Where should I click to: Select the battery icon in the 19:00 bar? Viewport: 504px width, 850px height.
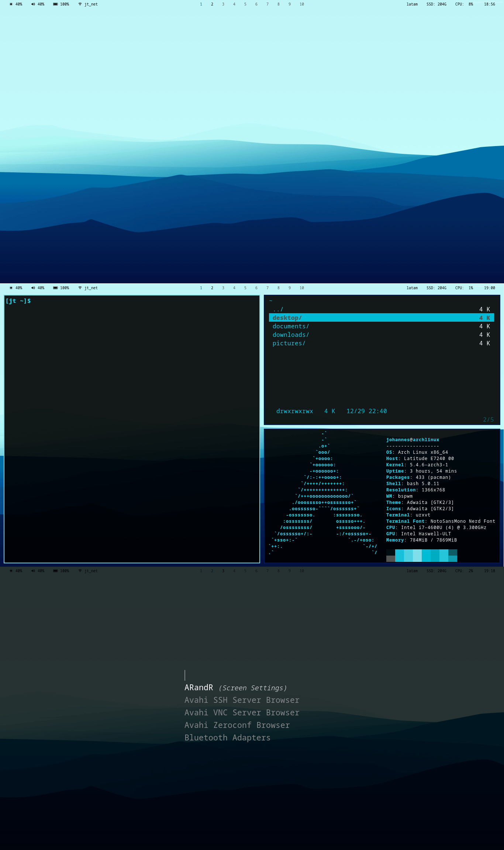(55, 288)
